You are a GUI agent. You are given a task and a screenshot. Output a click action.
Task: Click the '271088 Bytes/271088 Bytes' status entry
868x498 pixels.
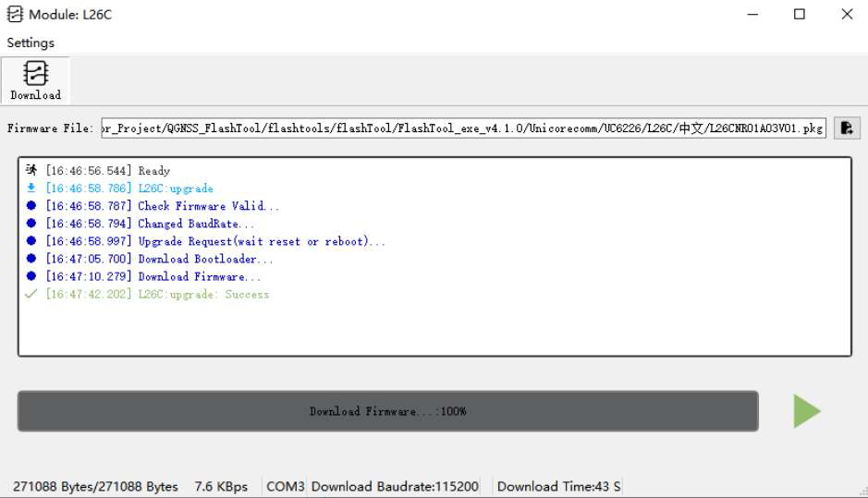pyautogui.click(x=95, y=486)
